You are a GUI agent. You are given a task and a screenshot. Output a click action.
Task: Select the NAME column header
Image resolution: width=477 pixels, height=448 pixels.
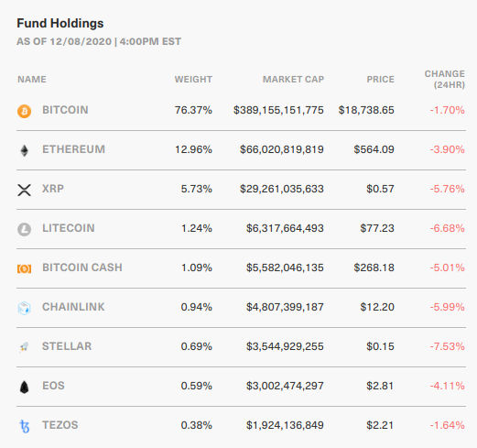click(32, 80)
